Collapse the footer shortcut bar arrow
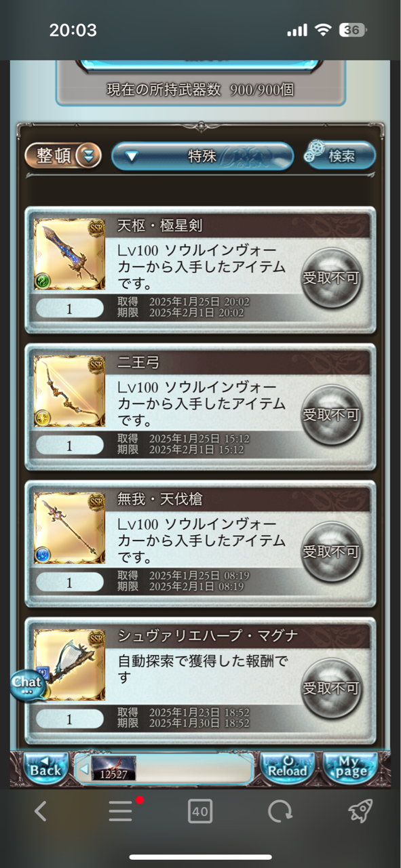 tap(84, 769)
